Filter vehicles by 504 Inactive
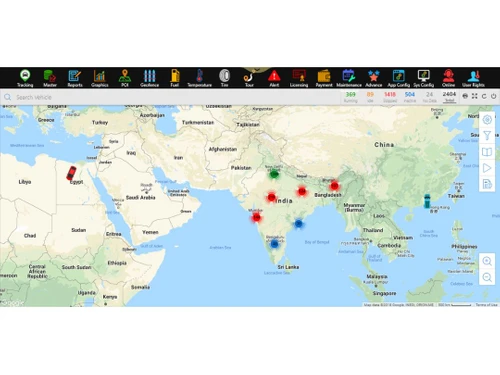The height and width of the screenshot is (375, 500). tap(410, 97)
